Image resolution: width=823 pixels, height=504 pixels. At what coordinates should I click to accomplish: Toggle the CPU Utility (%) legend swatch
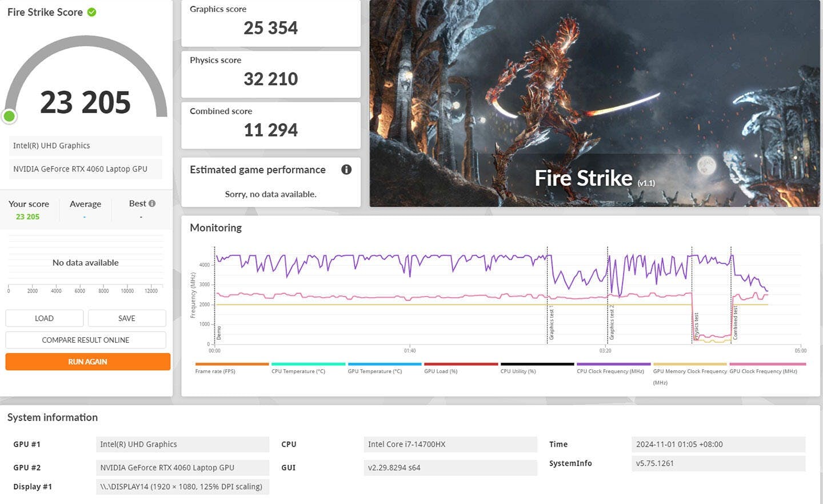(537, 364)
